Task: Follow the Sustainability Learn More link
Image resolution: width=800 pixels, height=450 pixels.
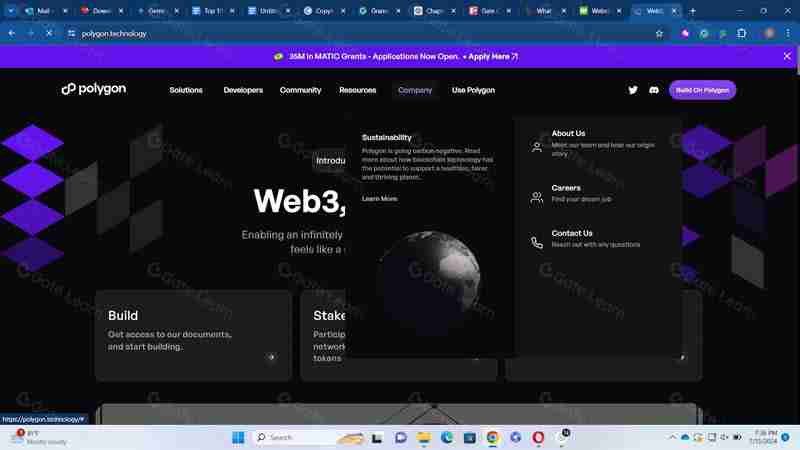Action: pyautogui.click(x=379, y=199)
